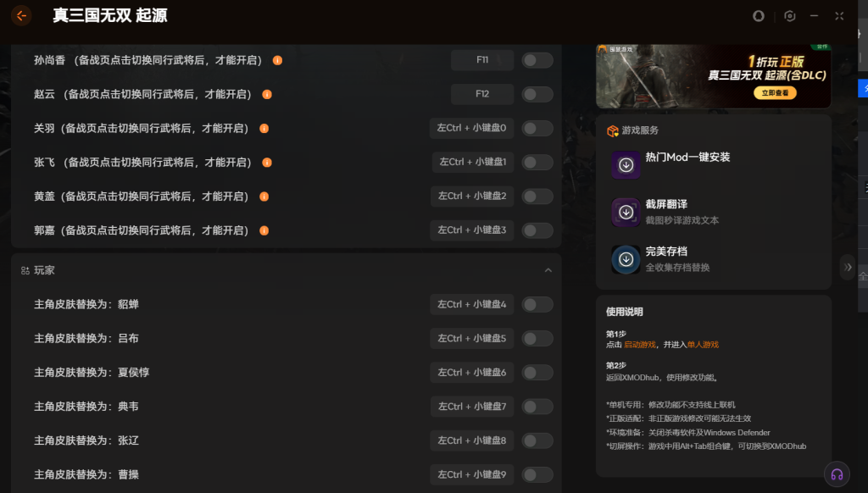Click the 完美存档 save file icon
This screenshot has width=868, height=493.
626,259
